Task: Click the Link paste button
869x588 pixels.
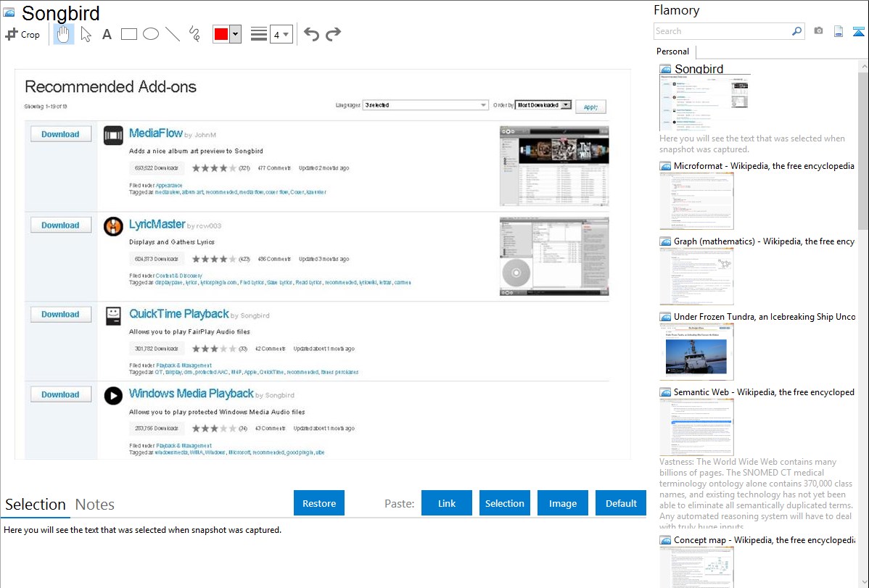Action: (x=447, y=503)
